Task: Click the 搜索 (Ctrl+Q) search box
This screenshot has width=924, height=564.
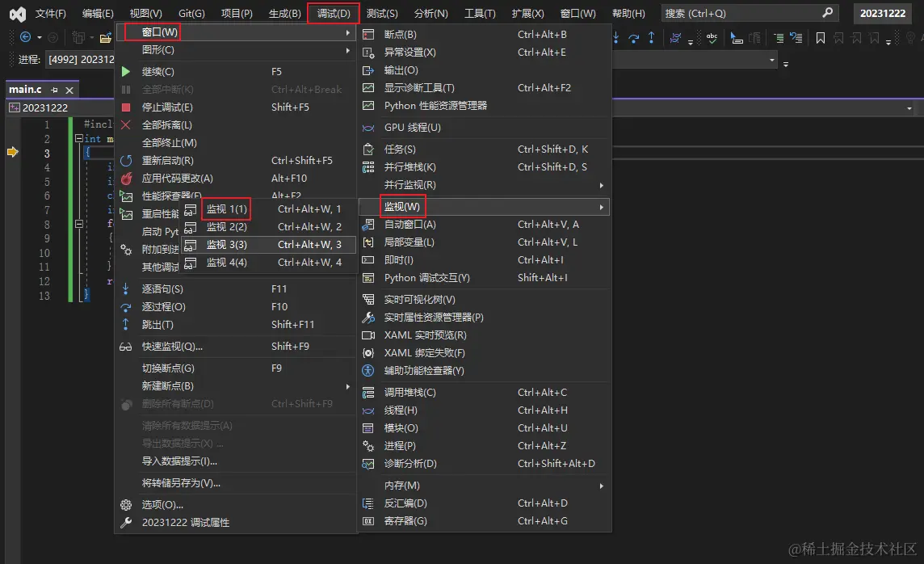Action: (x=749, y=13)
